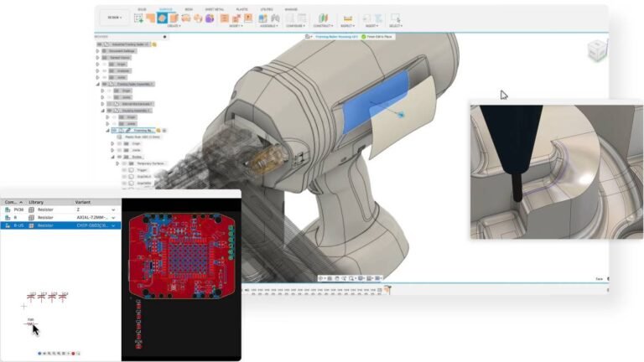Collapse the Housing Assembly node
644x362 pixels.
pyautogui.click(x=102, y=111)
